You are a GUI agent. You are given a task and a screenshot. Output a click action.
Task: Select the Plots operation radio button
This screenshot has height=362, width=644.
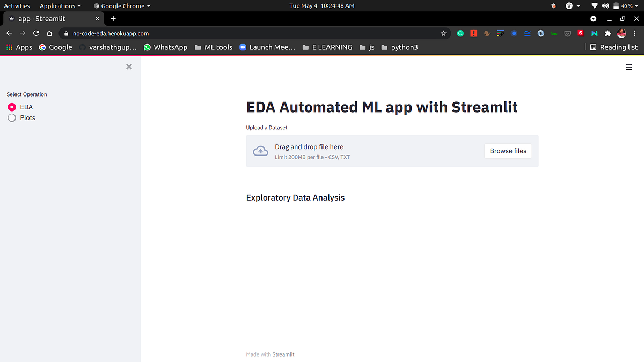point(12,117)
